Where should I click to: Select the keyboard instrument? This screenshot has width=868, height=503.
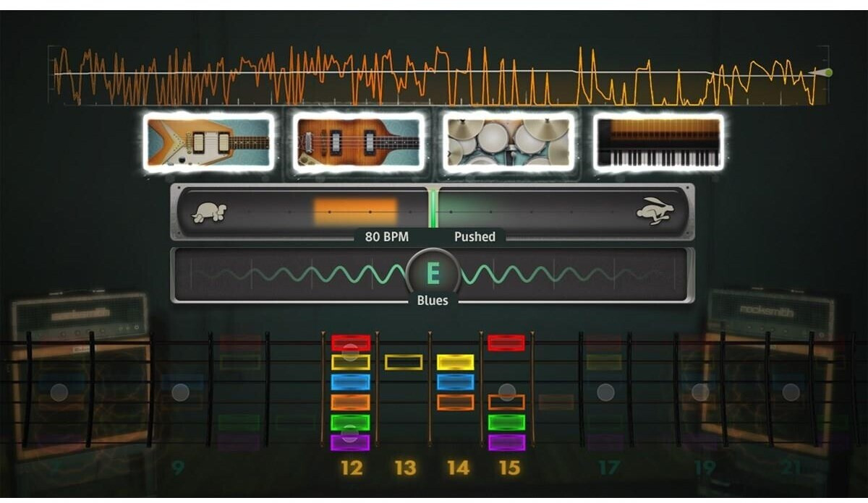[x=658, y=142]
